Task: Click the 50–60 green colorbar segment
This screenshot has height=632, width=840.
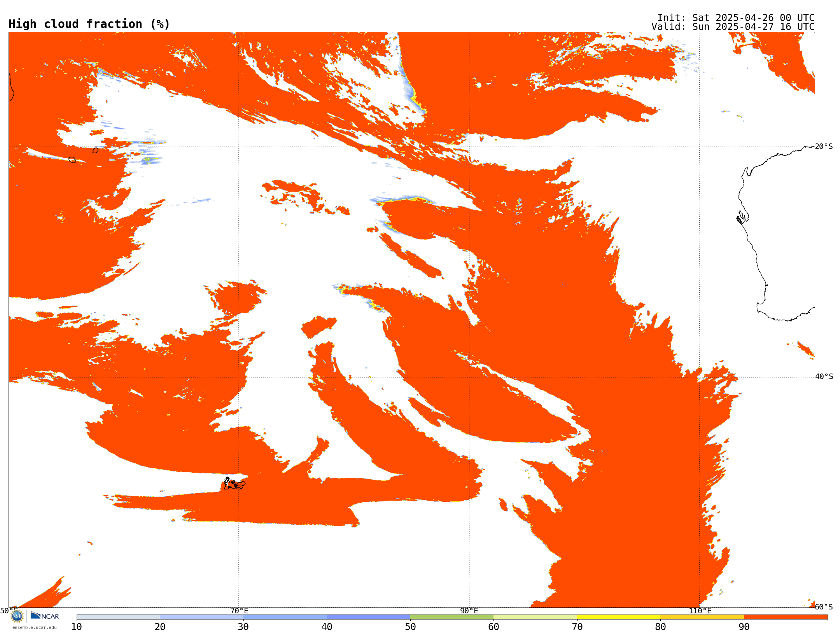Action: [452, 617]
